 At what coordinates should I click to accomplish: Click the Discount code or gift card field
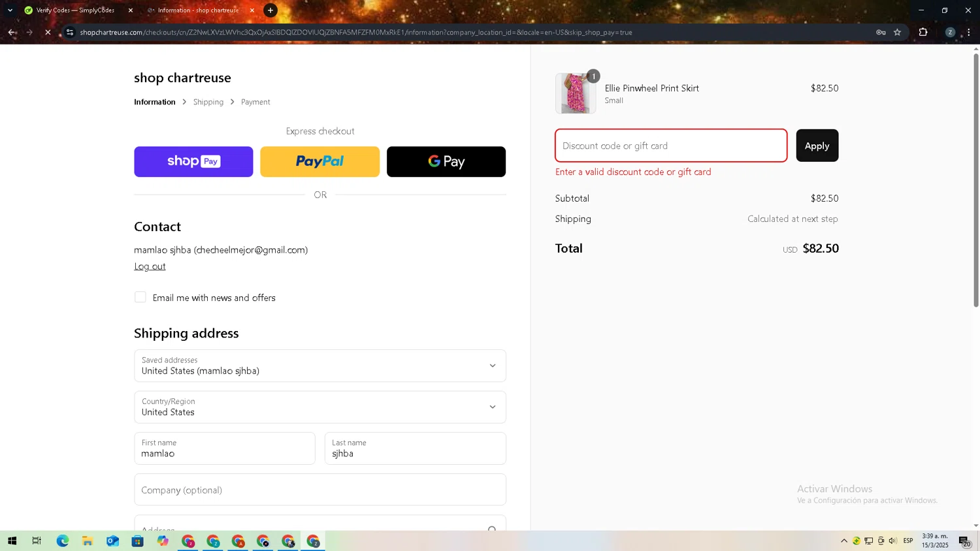[x=671, y=146]
